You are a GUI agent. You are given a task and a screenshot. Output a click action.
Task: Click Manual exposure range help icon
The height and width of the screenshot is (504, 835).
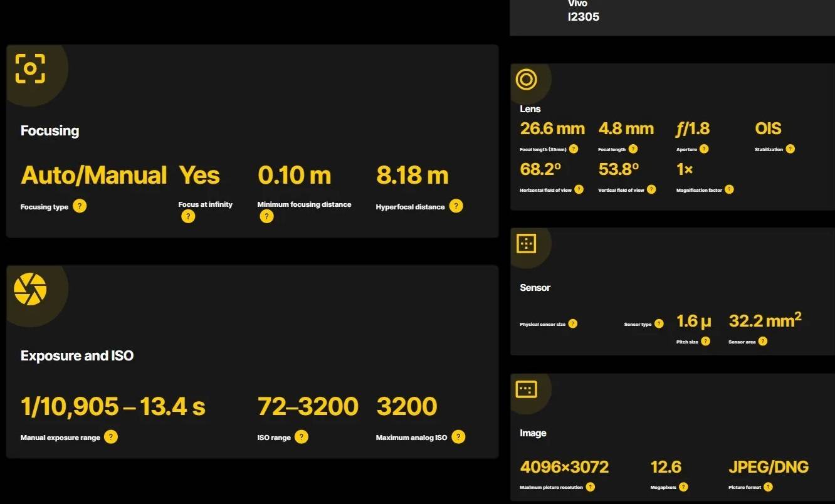tap(111, 437)
